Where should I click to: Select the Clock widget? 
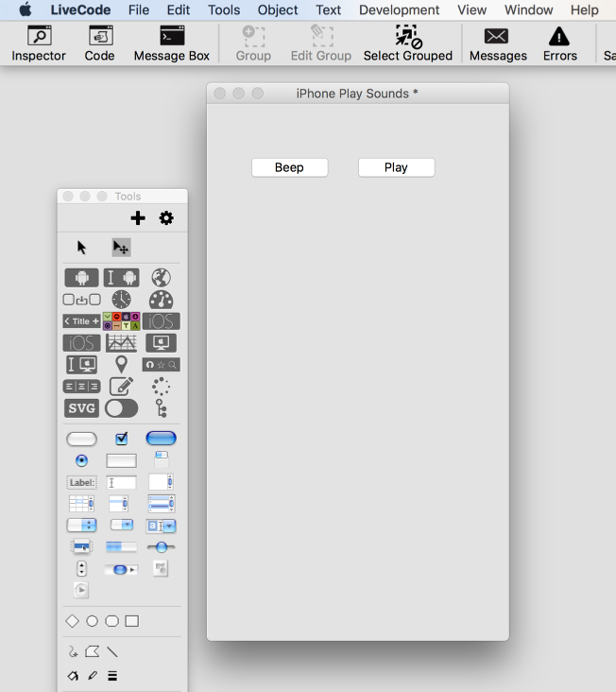pos(121,300)
